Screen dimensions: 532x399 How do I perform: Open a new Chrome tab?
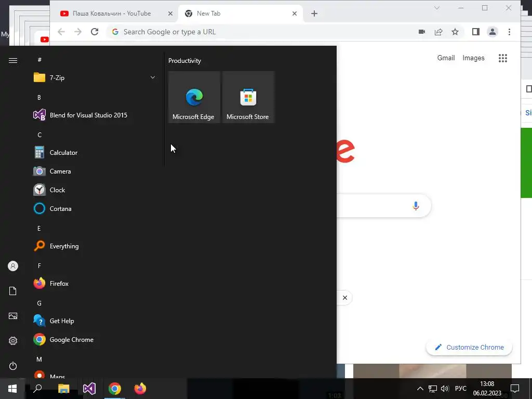click(x=314, y=14)
